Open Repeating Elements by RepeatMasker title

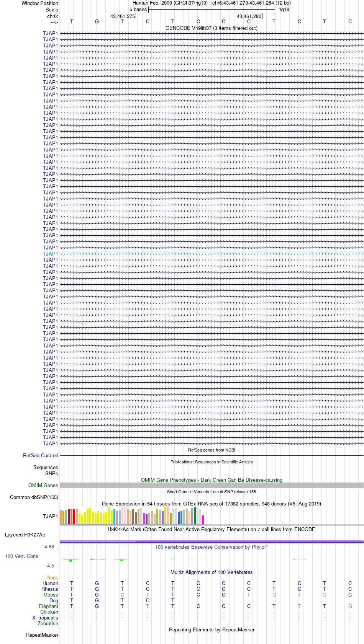(212, 629)
